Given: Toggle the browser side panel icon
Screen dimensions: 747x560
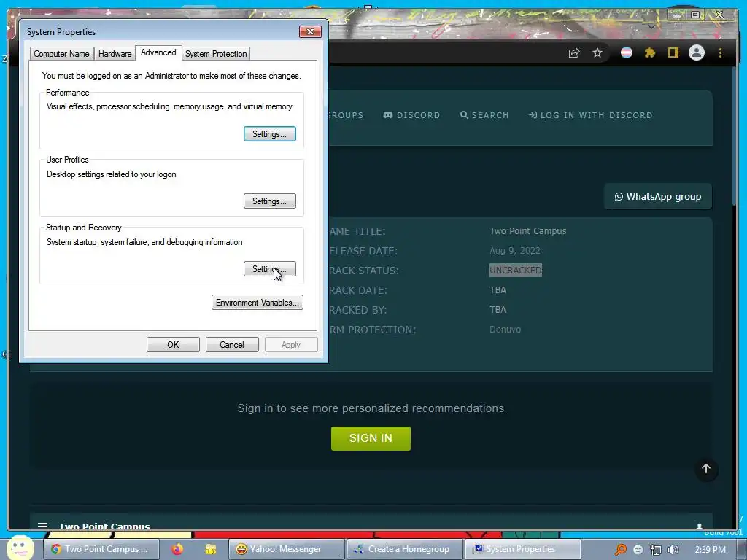Looking at the screenshot, I should [x=673, y=52].
